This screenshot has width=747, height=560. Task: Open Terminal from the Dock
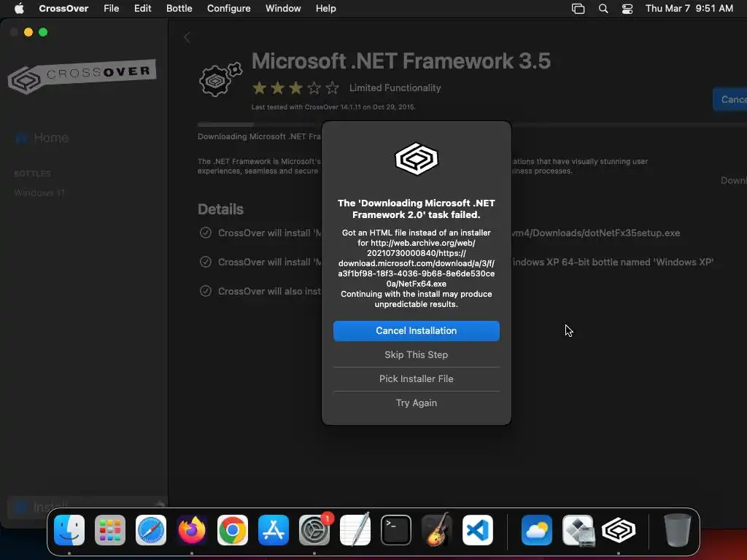pos(396,530)
